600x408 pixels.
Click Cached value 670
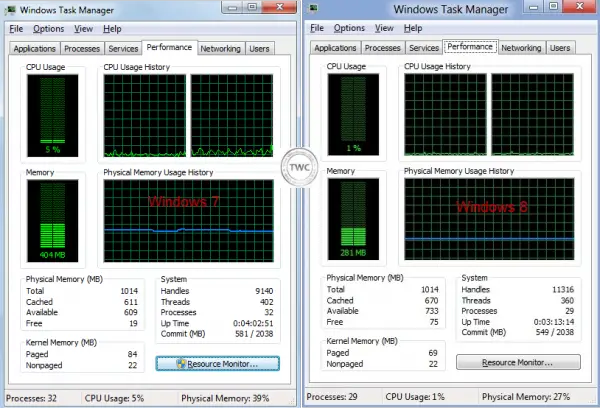pyautogui.click(x=432, y=300)
